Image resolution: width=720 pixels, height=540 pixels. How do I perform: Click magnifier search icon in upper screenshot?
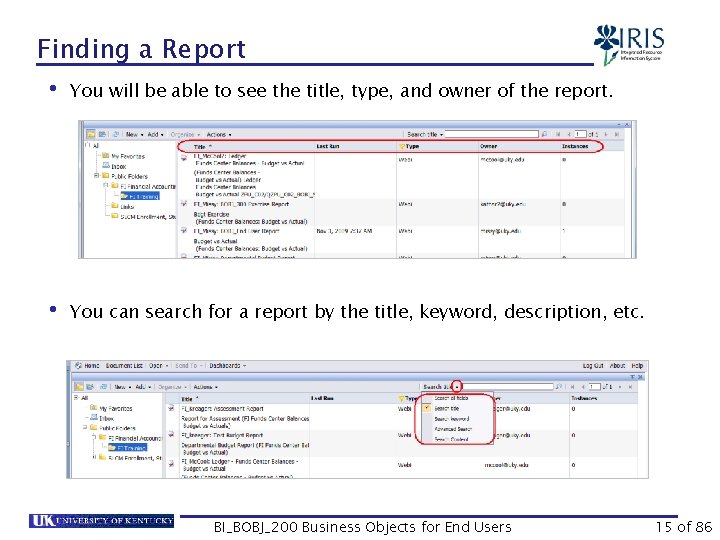pyautogui.click(x=545, y=134)
